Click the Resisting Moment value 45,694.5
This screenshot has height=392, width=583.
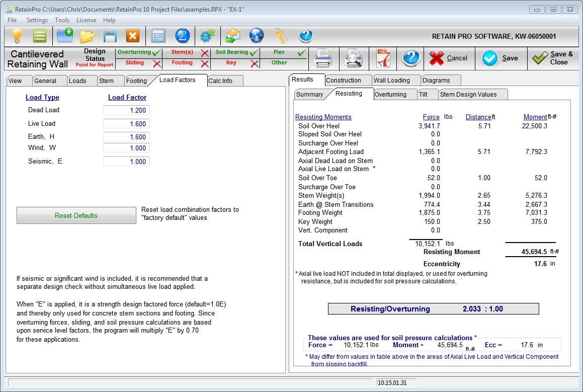pos(534,252)
